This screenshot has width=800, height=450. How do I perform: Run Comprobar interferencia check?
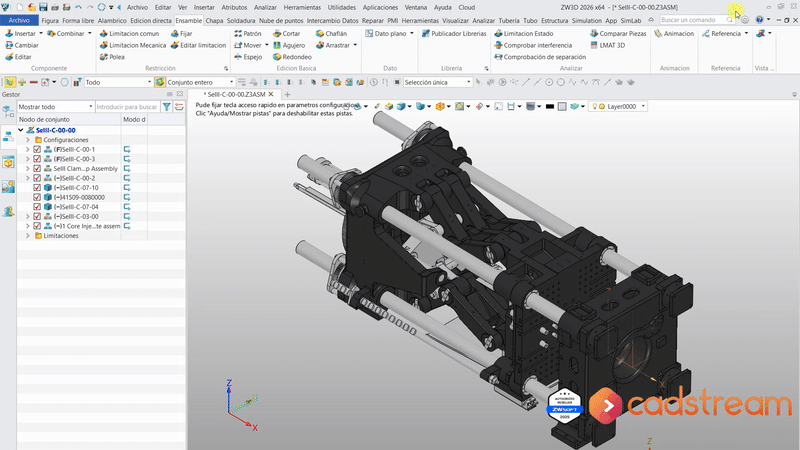pyautogui.click(x=533, y=45)
